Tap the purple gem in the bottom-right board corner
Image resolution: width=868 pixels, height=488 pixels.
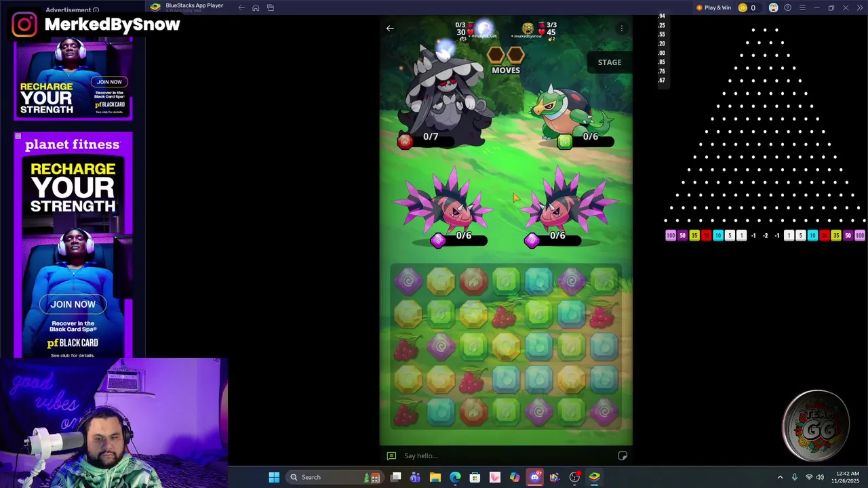click(x=604, y=411)
